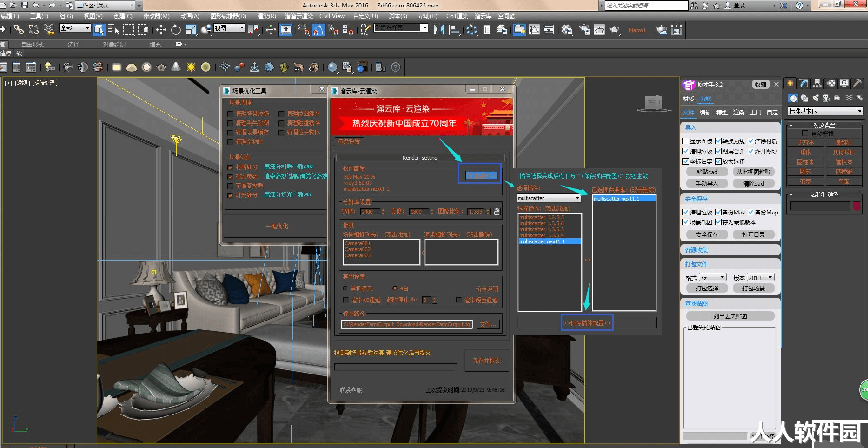This screenshot has height=448, width=868.
Task: Select Camera002 in scene camera list
Action: tap(358, 249)
